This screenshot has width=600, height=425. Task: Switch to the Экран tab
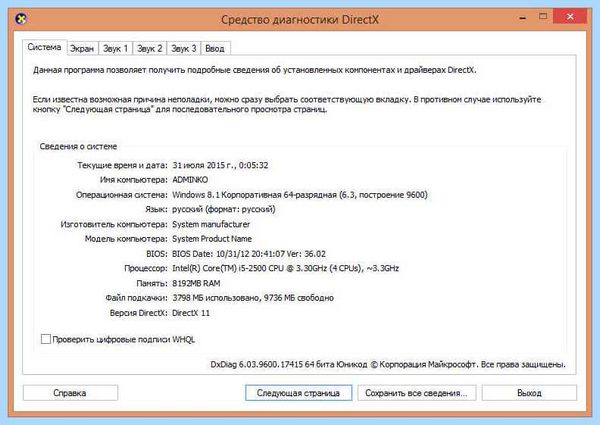[x=82, y=49]
